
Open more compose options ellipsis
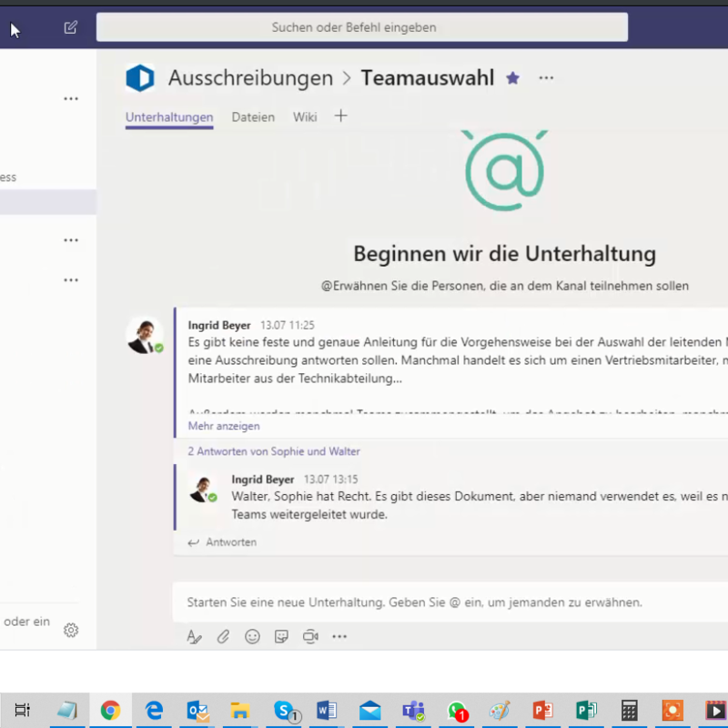(x=339, y=636)
